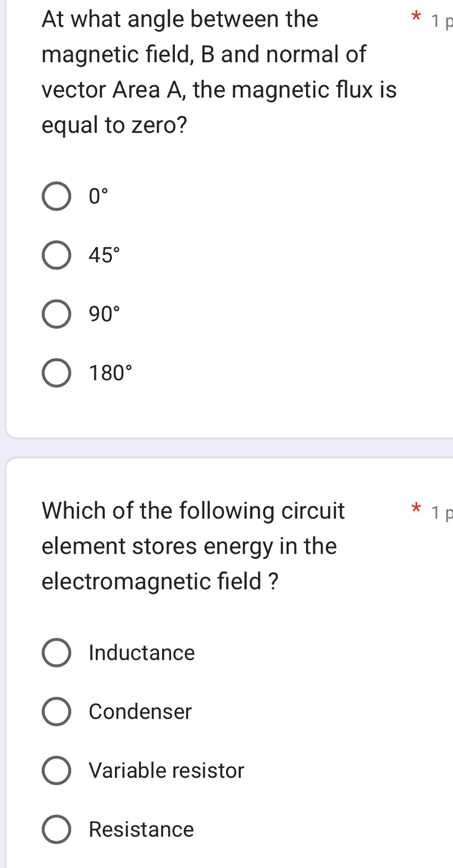
Task: Select the Condenser radio button
Action: click(x=57, y=711)
